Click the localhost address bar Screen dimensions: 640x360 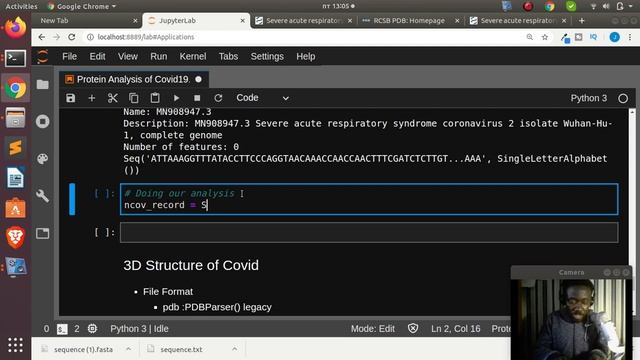(x=302, y=37)
